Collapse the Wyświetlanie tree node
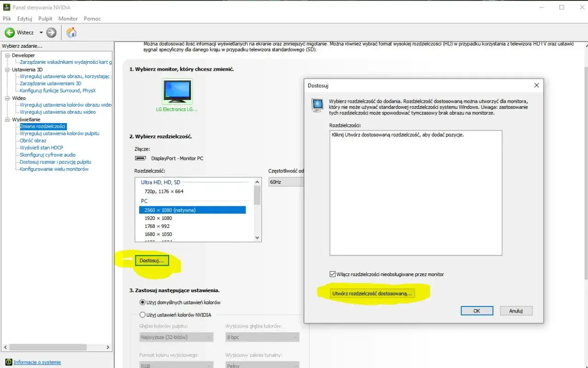This screenshot has width=588, height=368. (7, 119)
